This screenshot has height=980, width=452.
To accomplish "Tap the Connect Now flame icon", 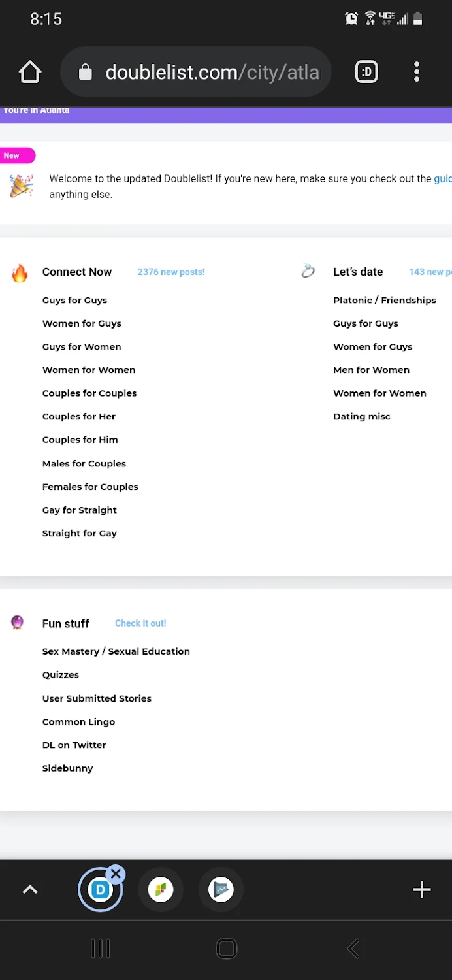I will [20, 273].
